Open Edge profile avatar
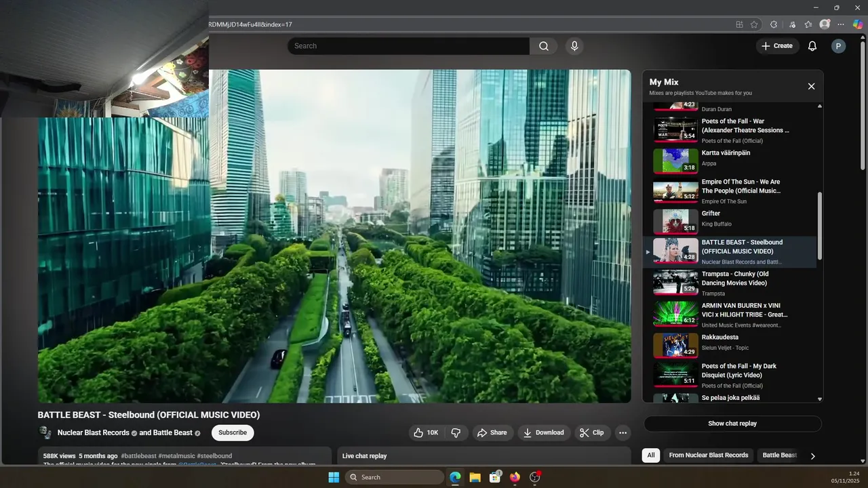 [825, 24]
